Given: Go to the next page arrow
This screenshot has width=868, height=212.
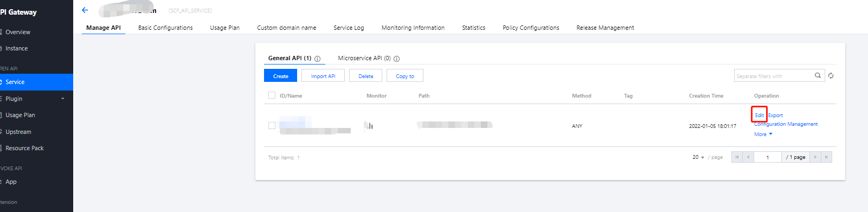Looking at the screenshot, I should pyautogui.click(x=815, y=157).
